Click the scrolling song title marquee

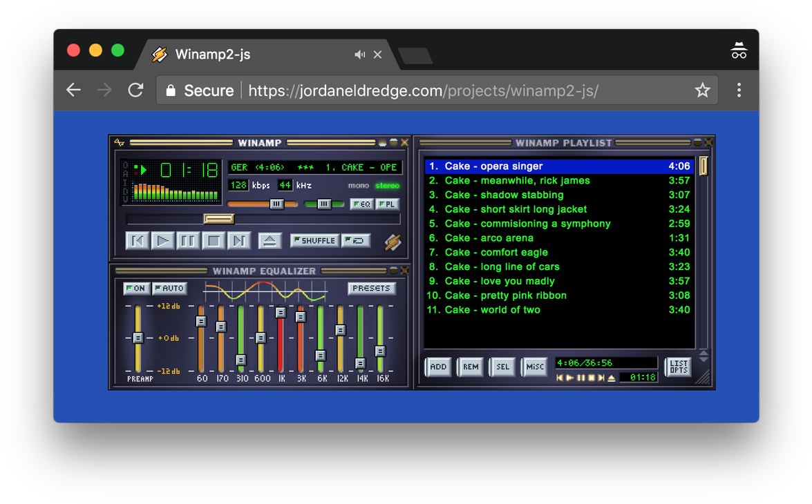(314, 168)
